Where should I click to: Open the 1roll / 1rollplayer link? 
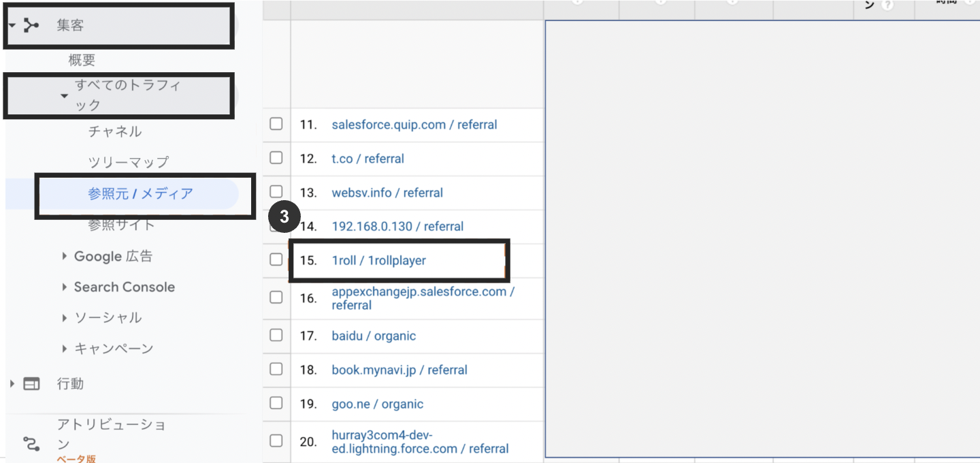coord(378,260)
